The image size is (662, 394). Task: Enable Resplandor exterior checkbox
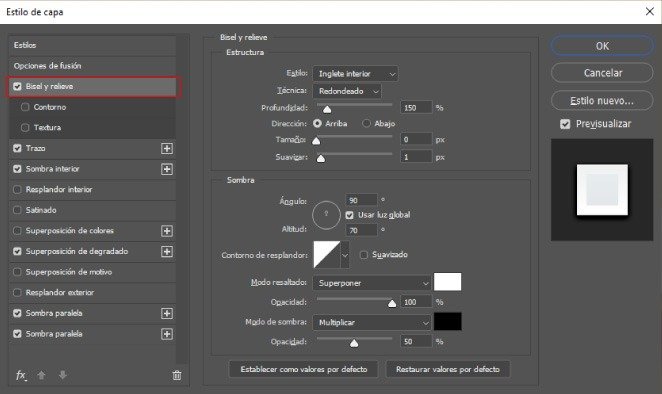[x=17, y=292]
